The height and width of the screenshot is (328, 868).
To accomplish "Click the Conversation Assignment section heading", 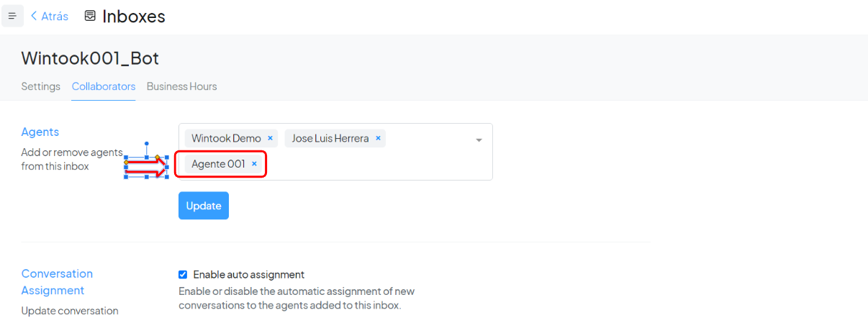I will tap(57, 282).
